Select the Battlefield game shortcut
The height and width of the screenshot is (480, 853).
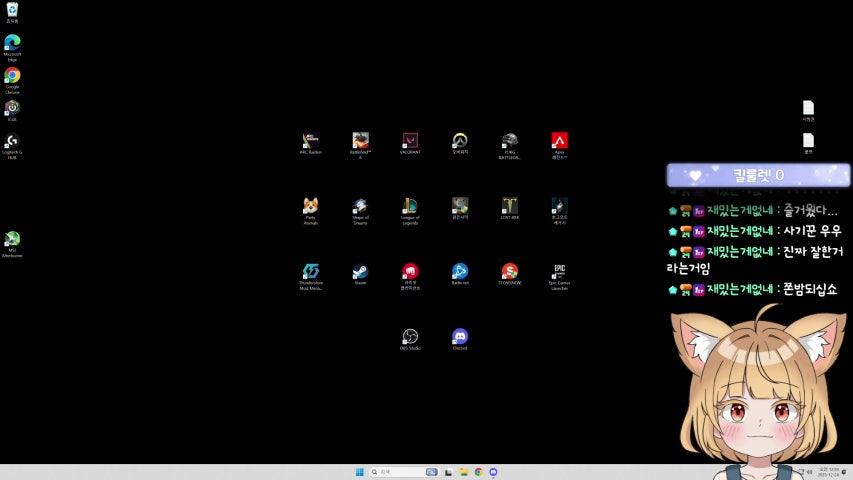(x=360, y=145)
